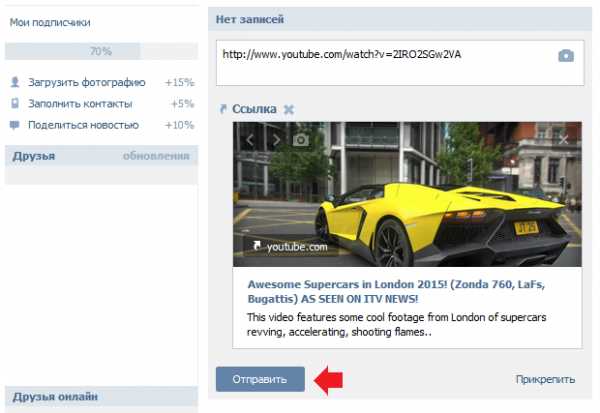Click the camera icon on the video thumbnail

301,140
